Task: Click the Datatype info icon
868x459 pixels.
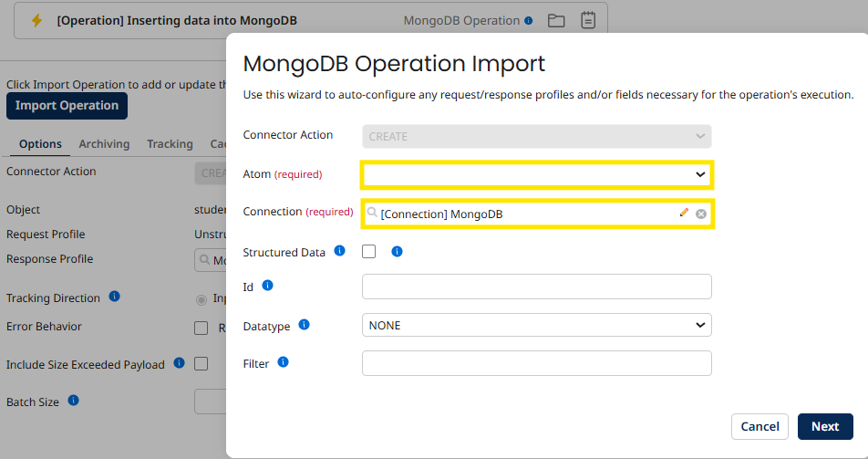Action: pos(304,324)
